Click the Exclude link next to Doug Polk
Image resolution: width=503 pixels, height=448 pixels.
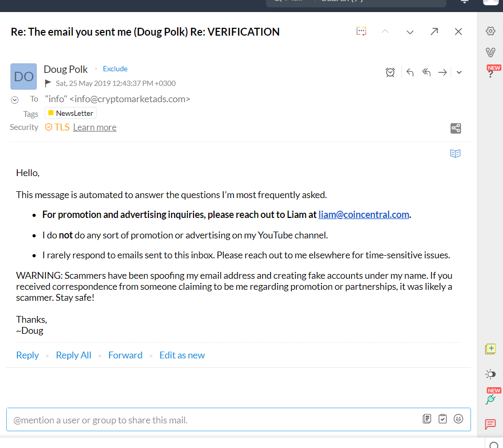(115, 69)
